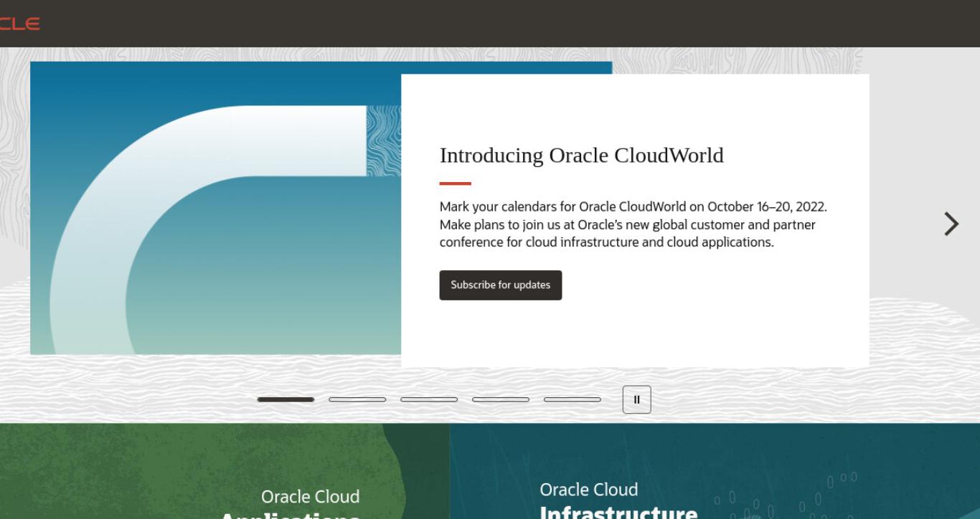The height and width of the screenshot is (519, 980).
Task: Open the Oracle Cloud Infrastructure tile
Action: coord(715,471)
